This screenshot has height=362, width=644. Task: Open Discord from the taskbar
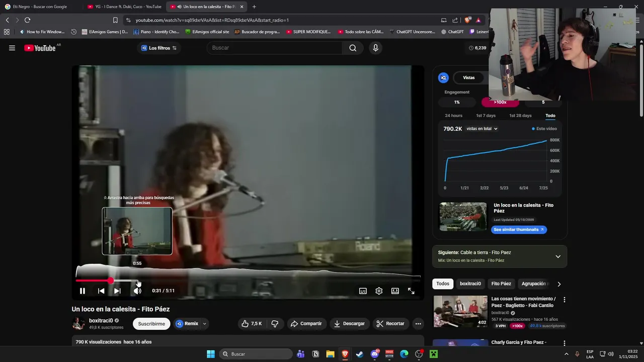[375, 354]
